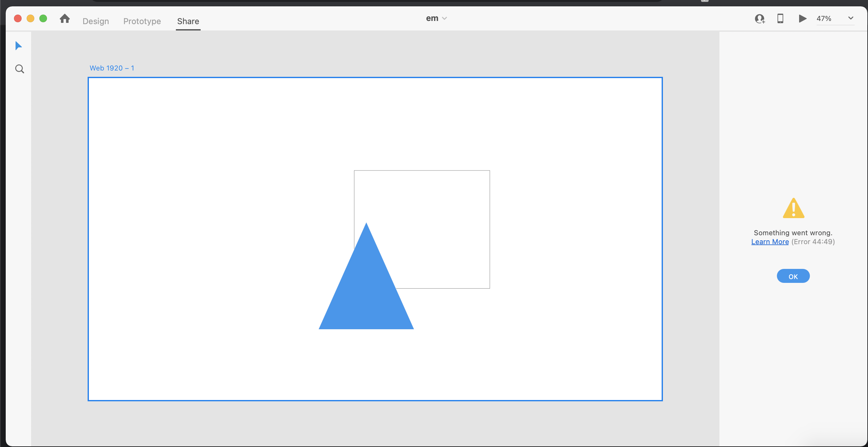
Task: Open the document title dropdown next to em
Action: (444, 18)
